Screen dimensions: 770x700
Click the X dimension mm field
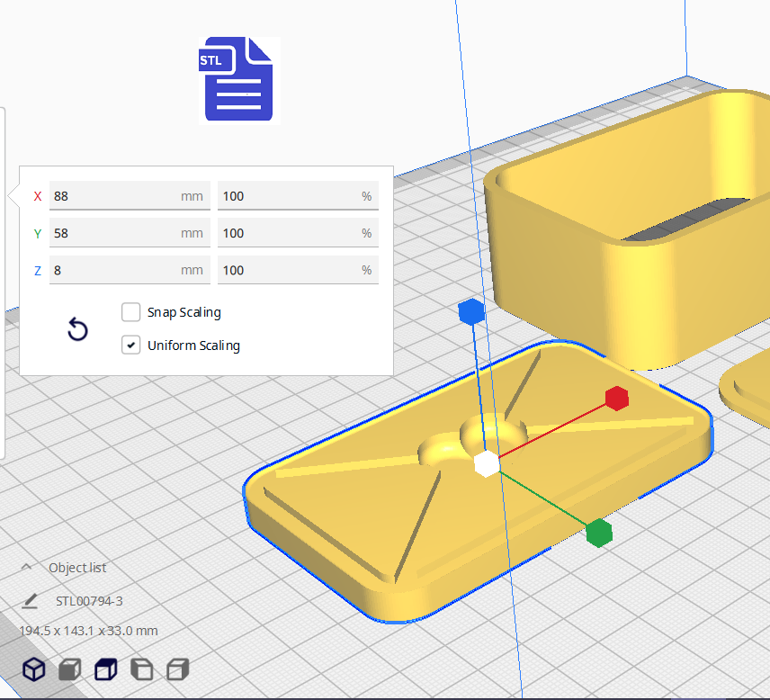tap(129, 196)
